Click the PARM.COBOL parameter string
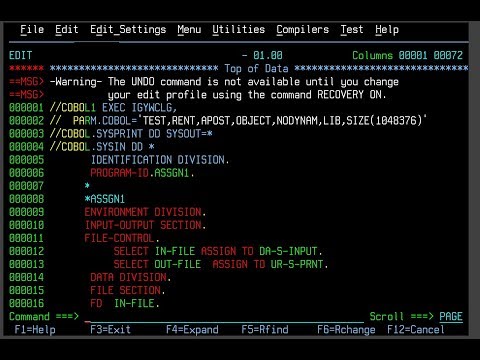480x360 pixels. 250,121
